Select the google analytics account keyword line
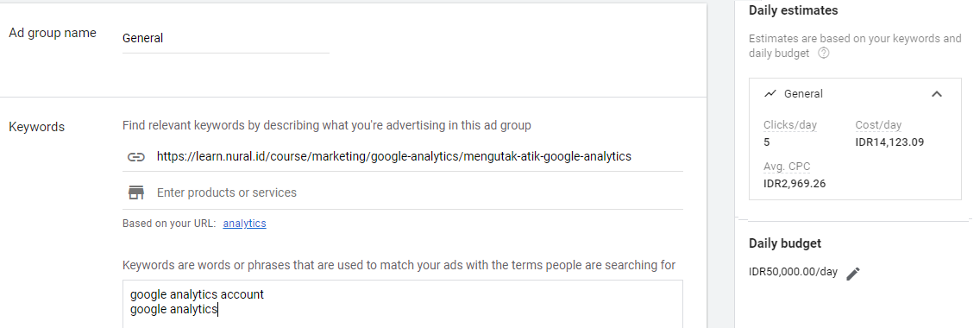Image resolution: width=980 pixels, height=328 pixels. [x=197, y=293]
